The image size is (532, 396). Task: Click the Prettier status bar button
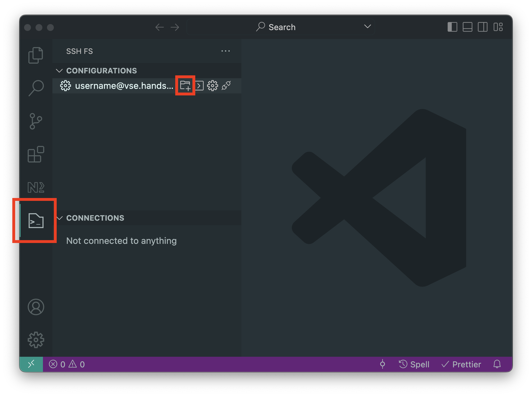461,364
